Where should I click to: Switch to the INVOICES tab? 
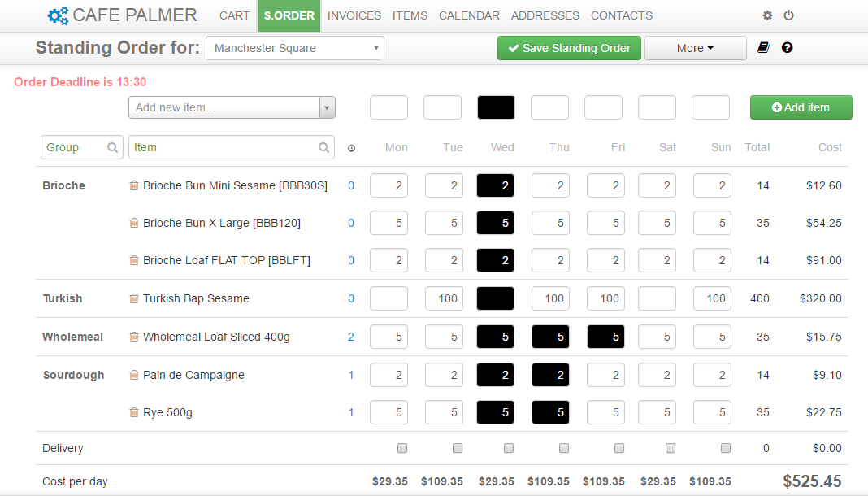point(354,15)
